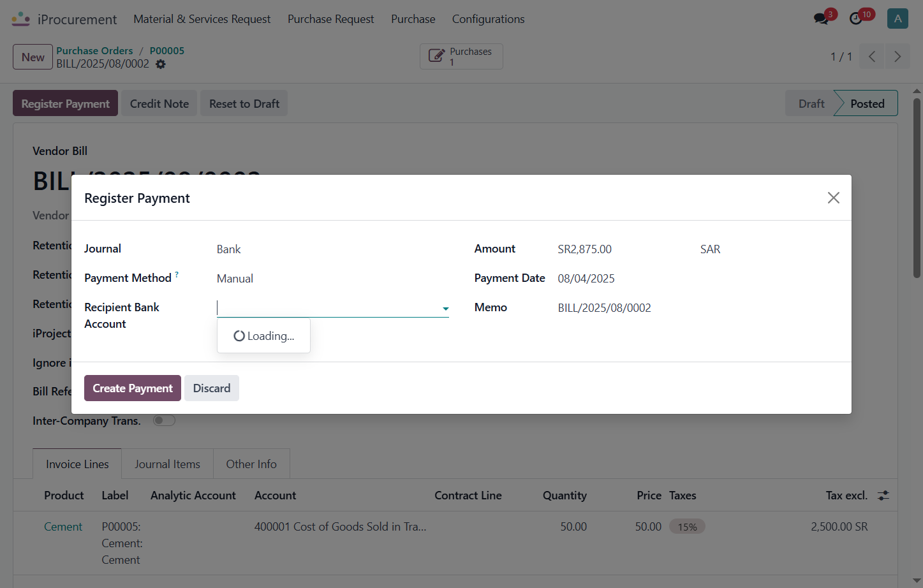Screen dimensions: 923x588
Task: Click the Amount field SR2,875.00
Action: coord(584,249)
